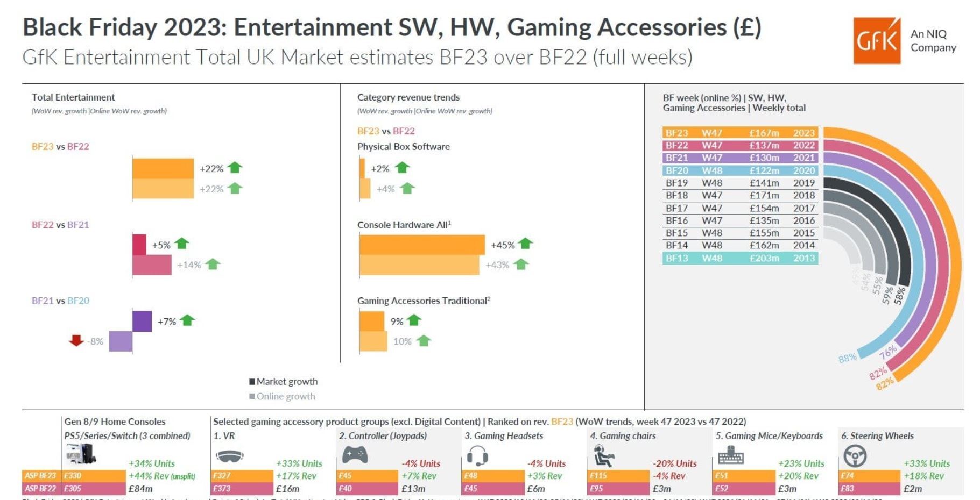Viewport: 980px width, 500px height.
Task: Click the gaming chair icon
Action: (x=604, y=456)
